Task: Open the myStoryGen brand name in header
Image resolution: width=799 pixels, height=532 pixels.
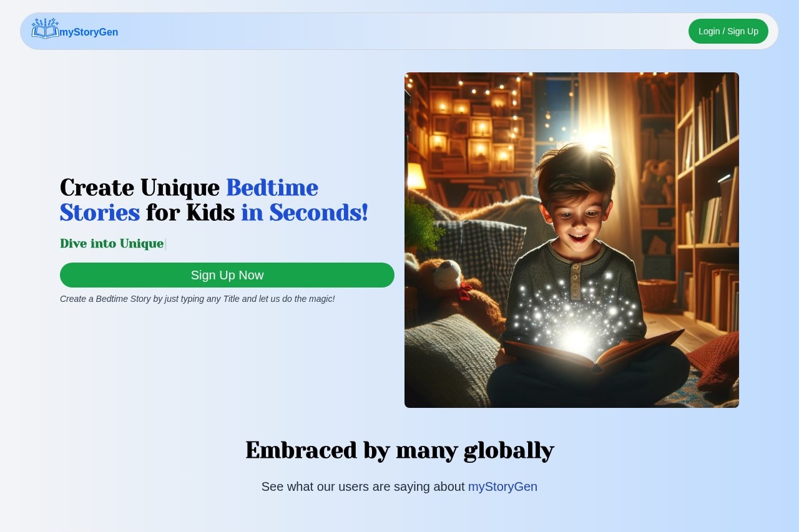Action: [89, 32]
